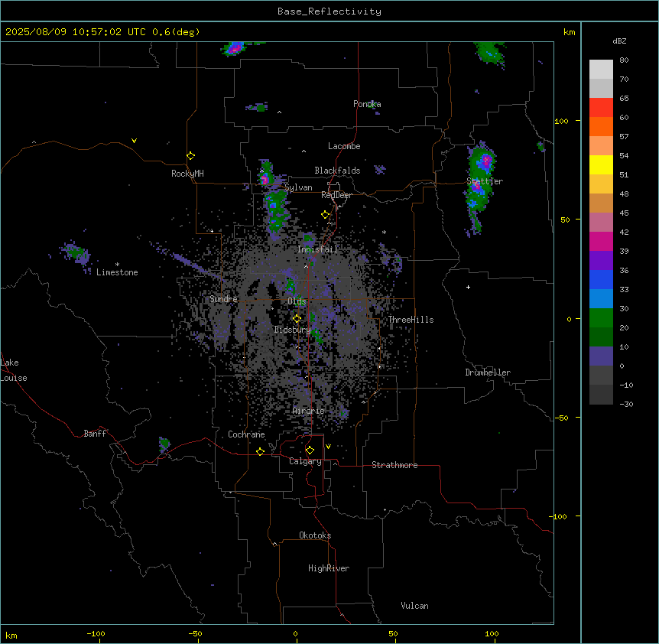Image resolution: width=659 pixels, height=644 pixels.
Task: Click the Airdrie city label
Action: coord(309,411)
